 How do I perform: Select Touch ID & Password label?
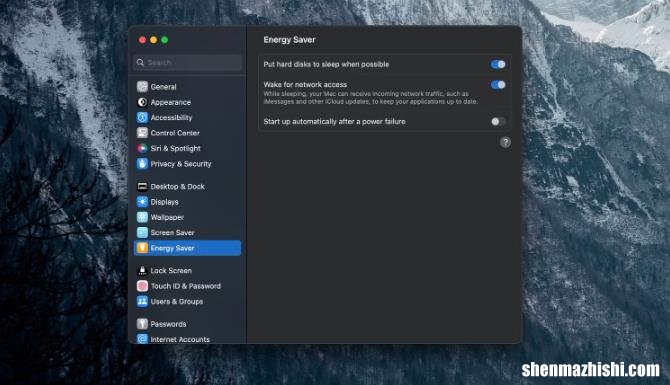pos(185,286)
